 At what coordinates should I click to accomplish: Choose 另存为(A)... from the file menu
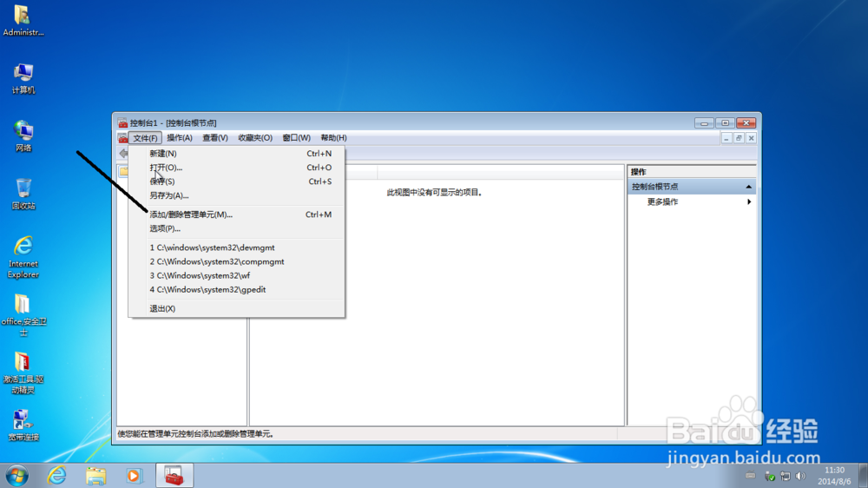tap(236, 195)
